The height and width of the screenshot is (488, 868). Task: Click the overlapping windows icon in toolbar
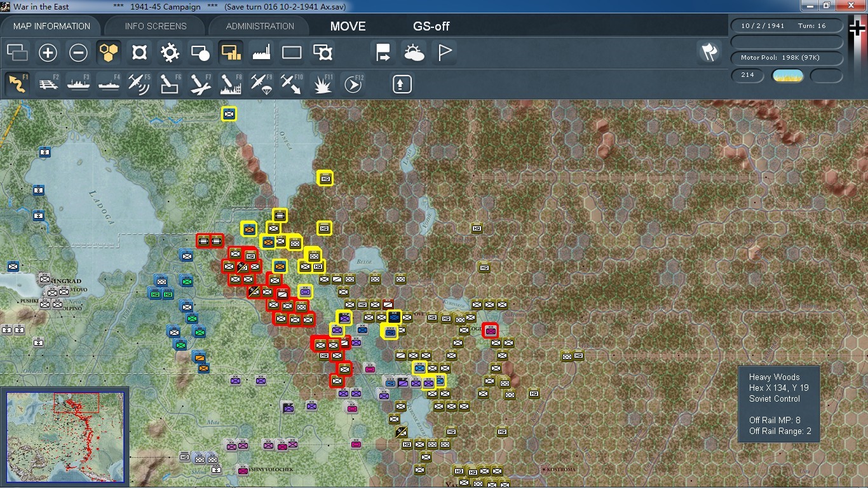[17, 53]
